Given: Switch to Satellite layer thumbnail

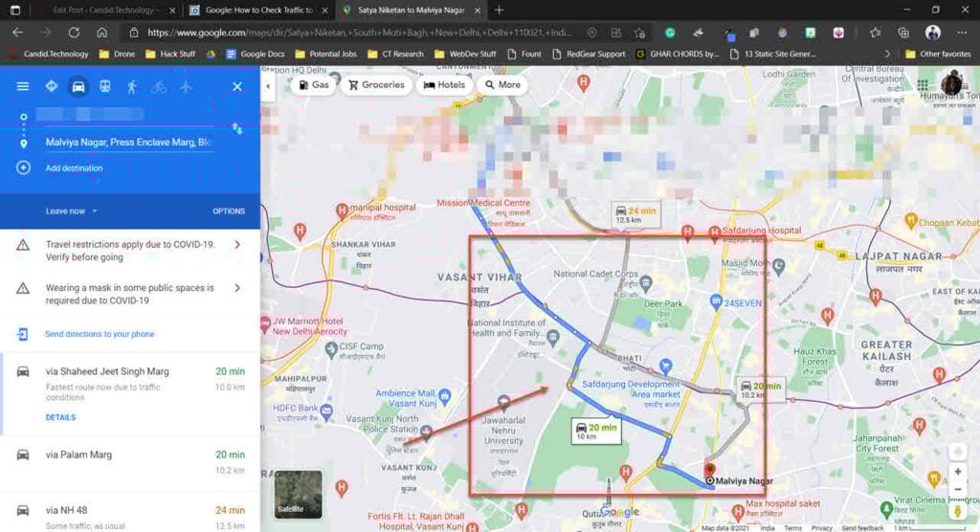Looking at the screenshot, I should tap(299, 494).
